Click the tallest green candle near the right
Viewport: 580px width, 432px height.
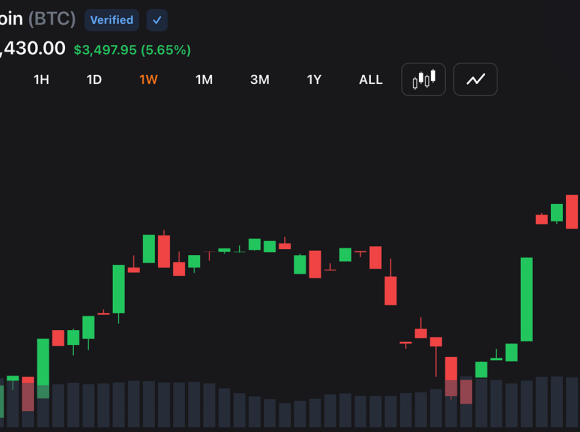(x=527, y=299)
